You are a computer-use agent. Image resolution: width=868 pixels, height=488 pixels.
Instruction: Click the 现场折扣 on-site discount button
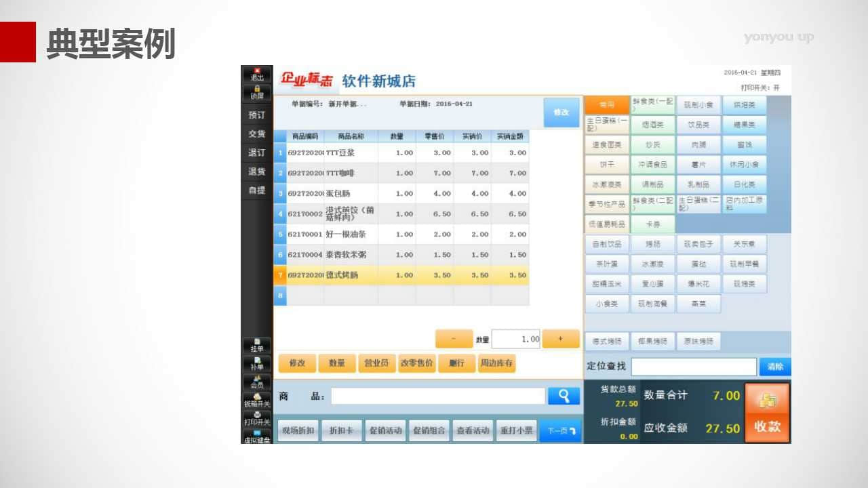(298, 431)
